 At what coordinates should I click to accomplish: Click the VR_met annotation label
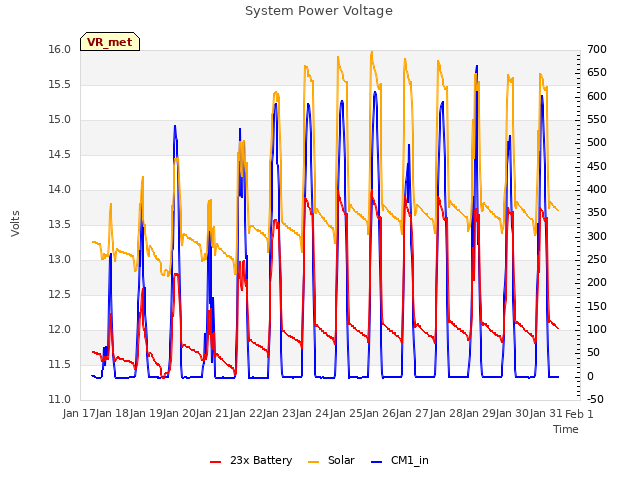tap(110, 42)
